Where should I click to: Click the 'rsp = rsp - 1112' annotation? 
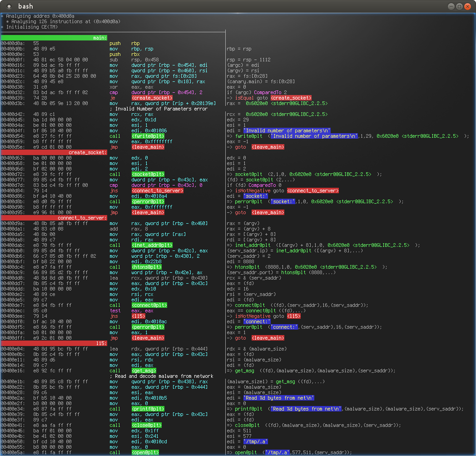click(248, 60)
